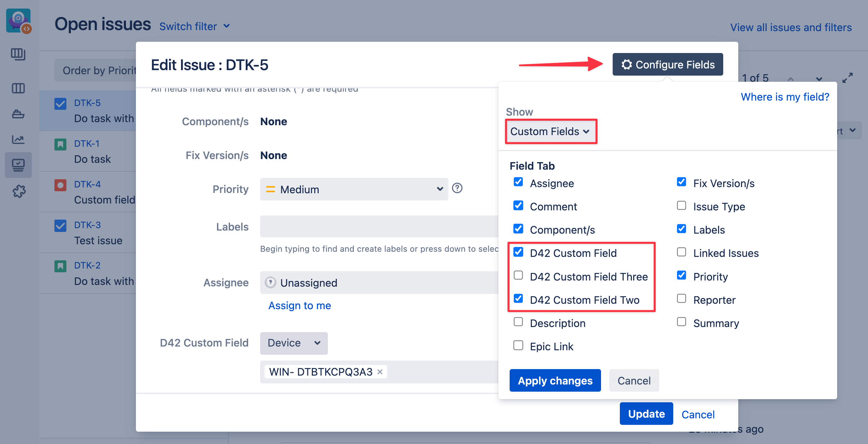This screenshot has height=444, width=868.
Task: Open the project avatar icon
Action: [18, 21]
